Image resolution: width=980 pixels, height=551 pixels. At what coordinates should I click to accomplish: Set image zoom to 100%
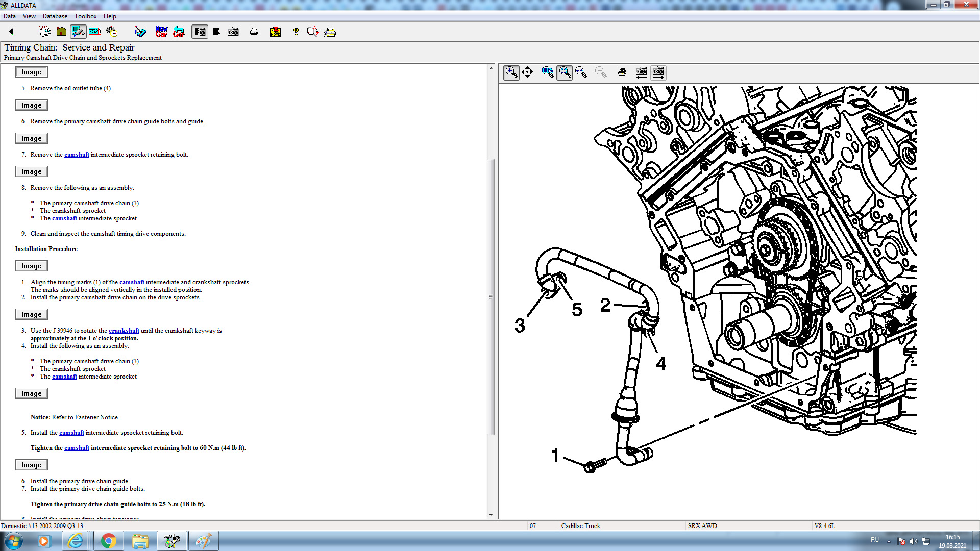pos(547,72)
